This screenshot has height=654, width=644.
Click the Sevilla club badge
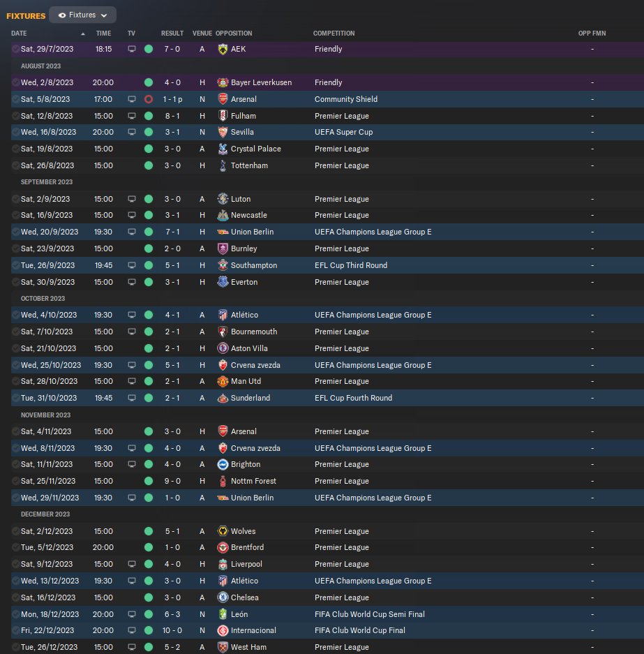[223, 132]
